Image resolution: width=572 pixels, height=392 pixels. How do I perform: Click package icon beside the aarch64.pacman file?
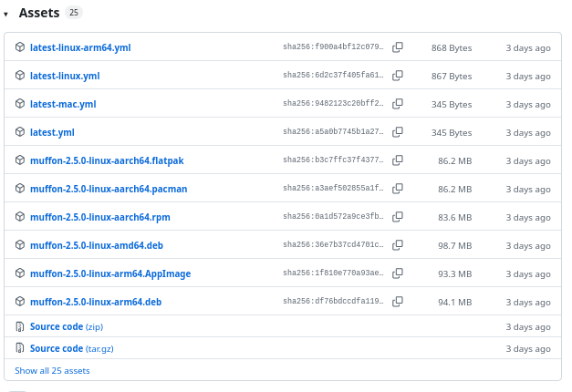click(x=20, y=189)
